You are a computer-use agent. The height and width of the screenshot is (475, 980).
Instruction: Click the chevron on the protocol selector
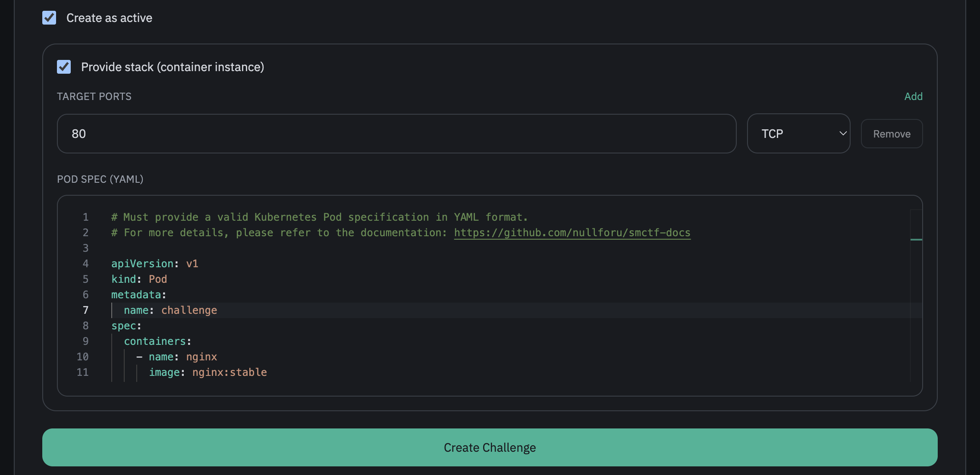843,134
